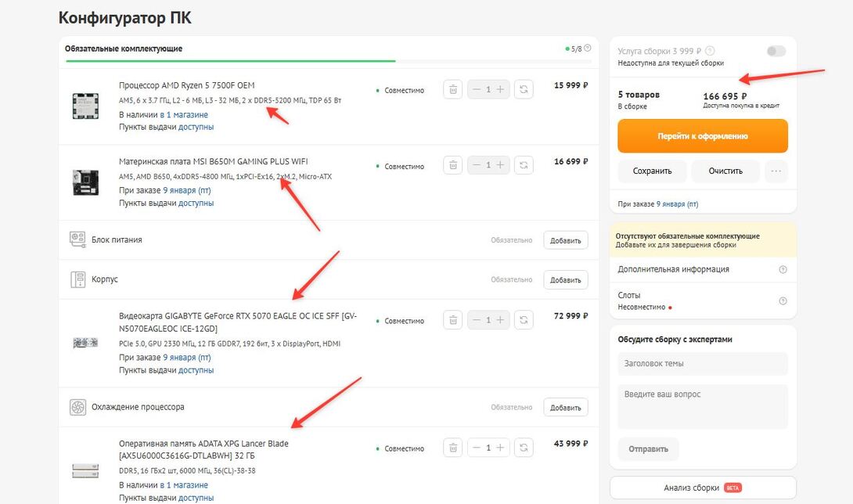Toggle the Услуга сборки switch
The image size is (853, 504).
(x=776, y=51)
